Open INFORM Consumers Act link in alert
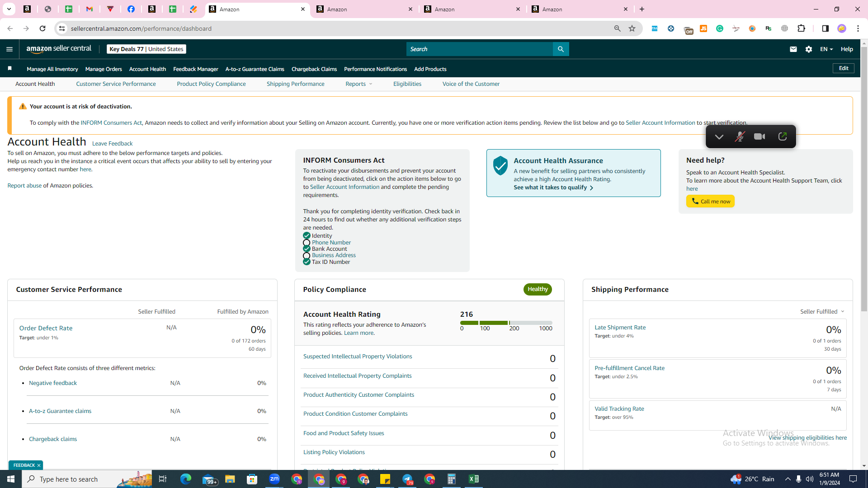Screen dimensions: 868x488 coord(111,123)
